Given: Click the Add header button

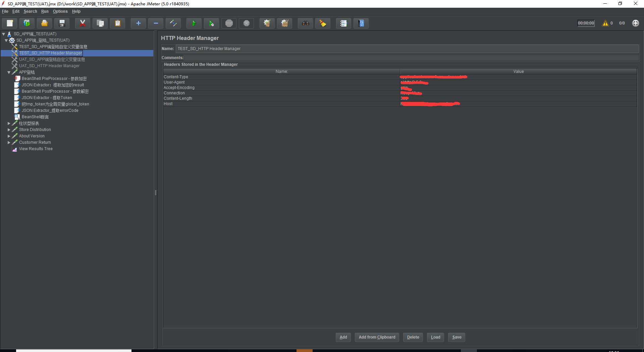Looking at the screenshot, I should [343, 337].
